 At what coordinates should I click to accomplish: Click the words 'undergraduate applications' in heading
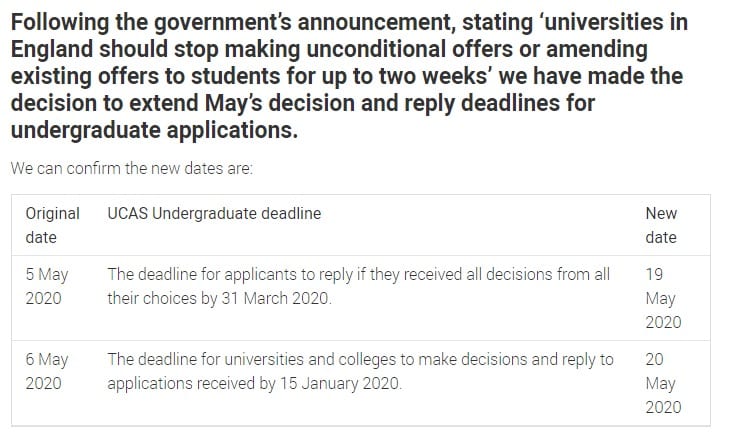tap(154, 130)
